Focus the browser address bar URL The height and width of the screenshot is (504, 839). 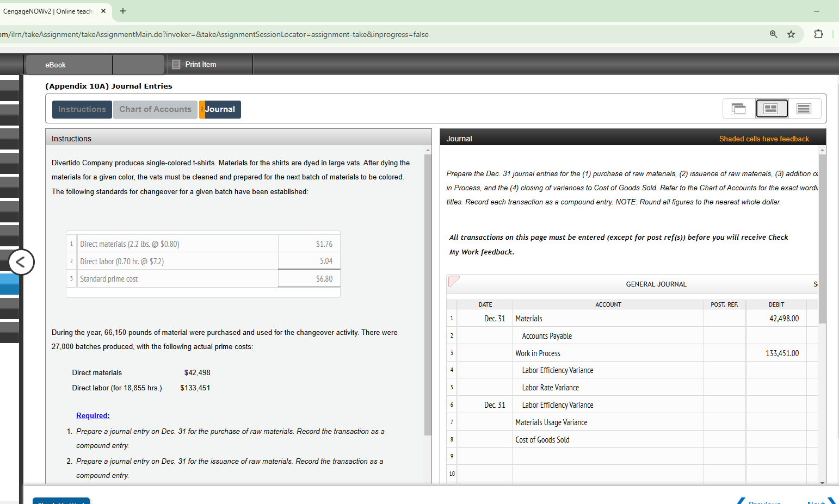[214, 34]
